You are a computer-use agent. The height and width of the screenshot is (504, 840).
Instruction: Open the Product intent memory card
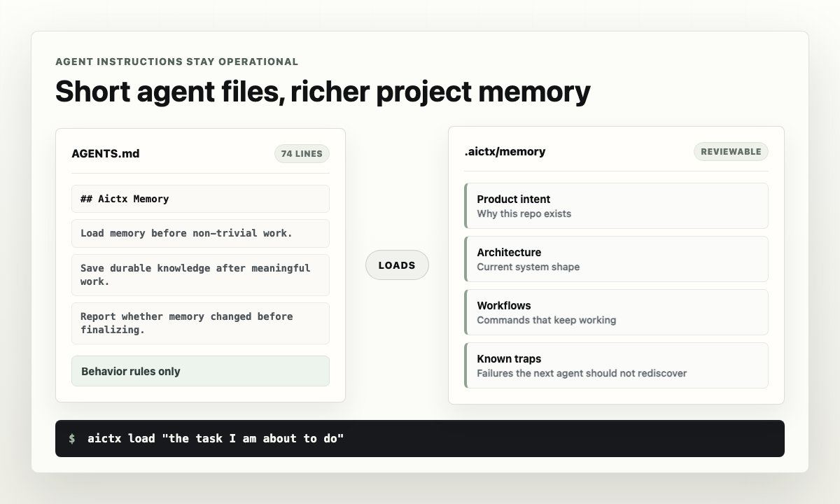(x=616, y=206)
